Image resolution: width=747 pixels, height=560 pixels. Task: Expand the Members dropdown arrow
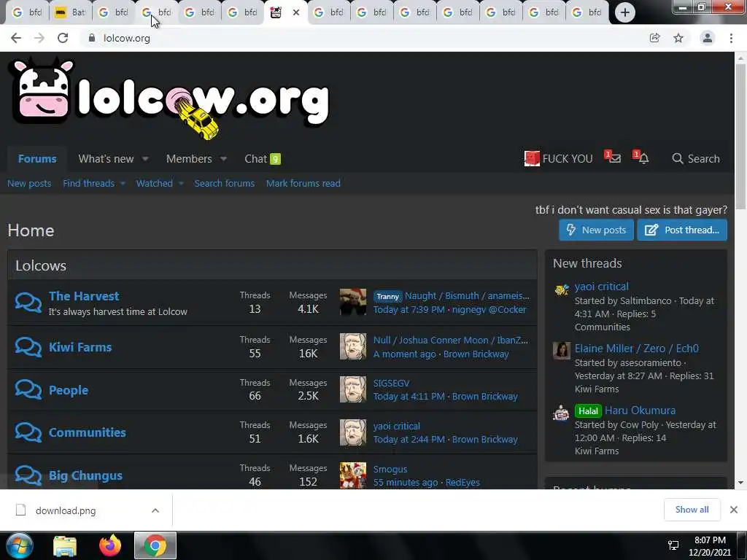coord(223,158)
